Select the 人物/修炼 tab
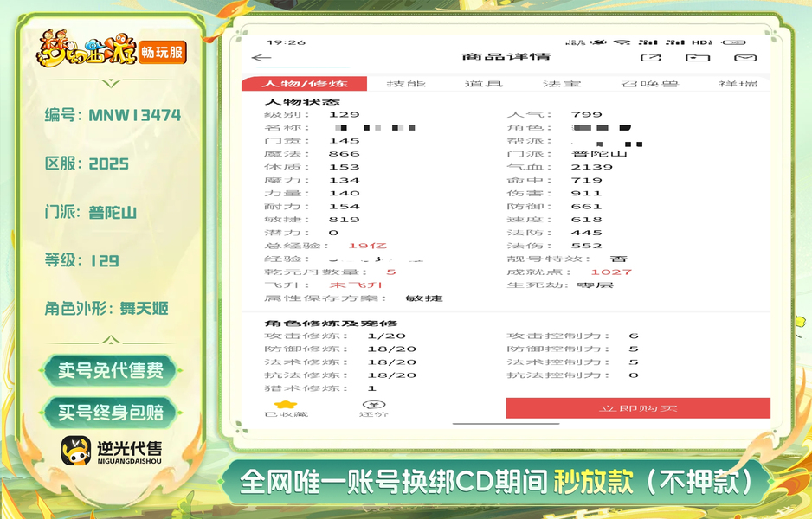Screen dimensions: 812x519 305,84
